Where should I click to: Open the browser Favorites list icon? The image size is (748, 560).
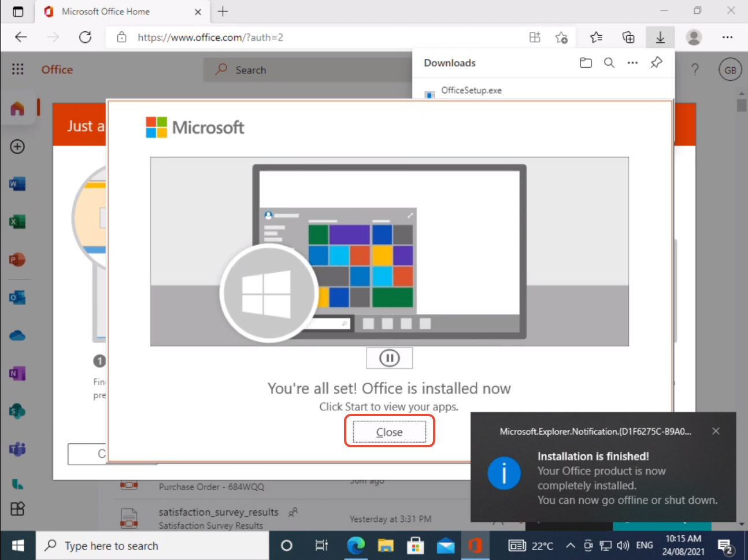click(x=596, y=38)
